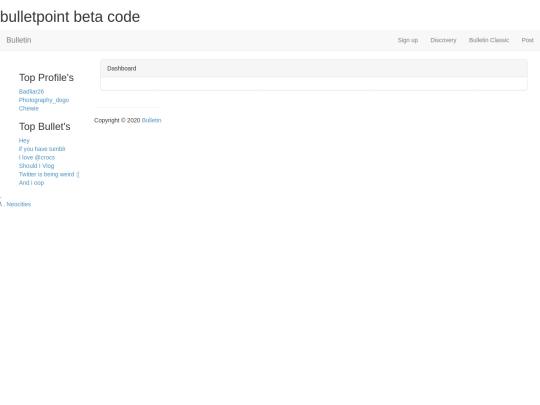Follow the Bulletin link beside the copyright
The width and height of the screenshot is (540, 405).
point(151,120)
